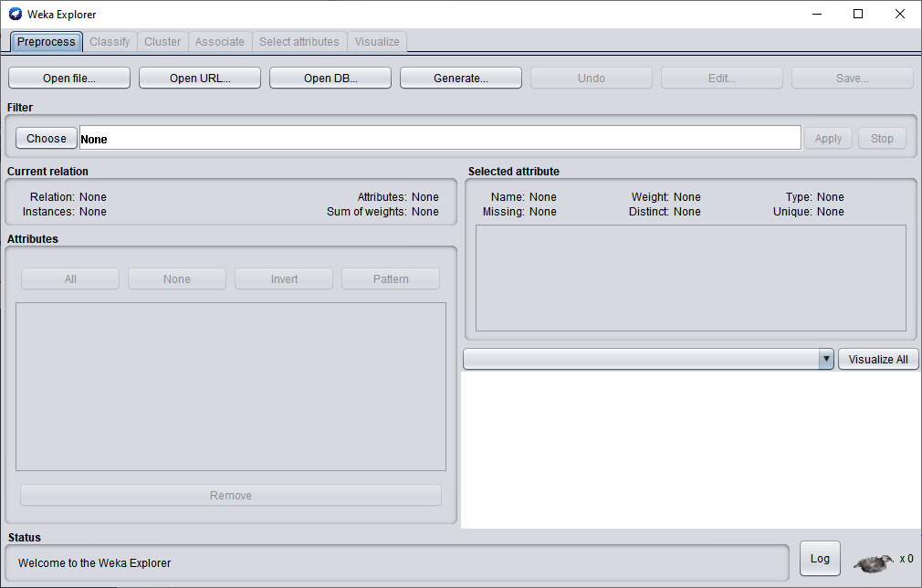
Task: Maximize the Weka Explorer window
Action: [x=858, y=14]
